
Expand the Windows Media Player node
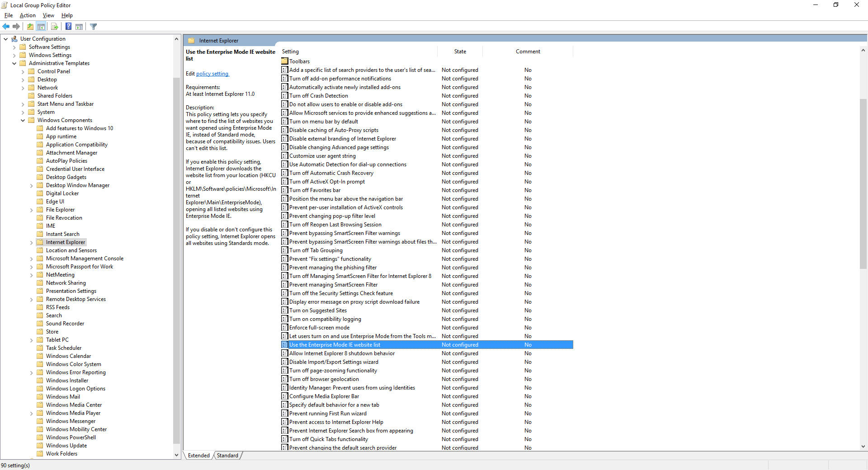tap(32, 413)
